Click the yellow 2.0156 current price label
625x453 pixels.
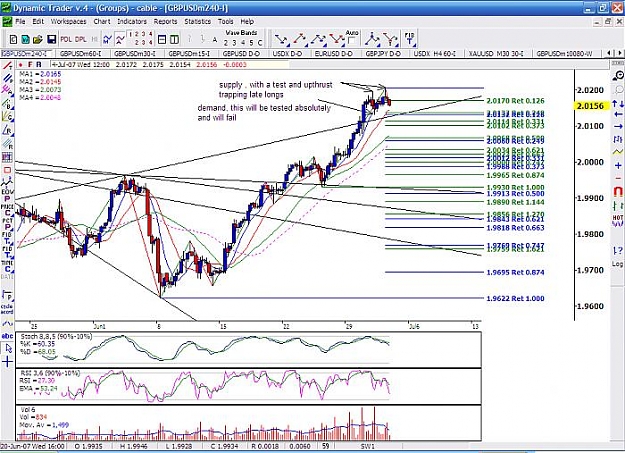point(590,106)
